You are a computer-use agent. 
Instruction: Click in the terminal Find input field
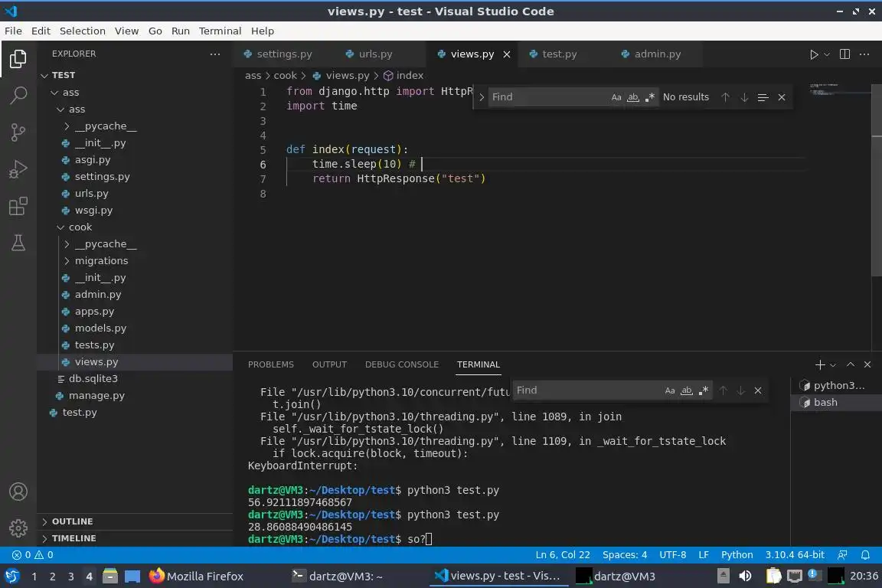pos(586,390)
